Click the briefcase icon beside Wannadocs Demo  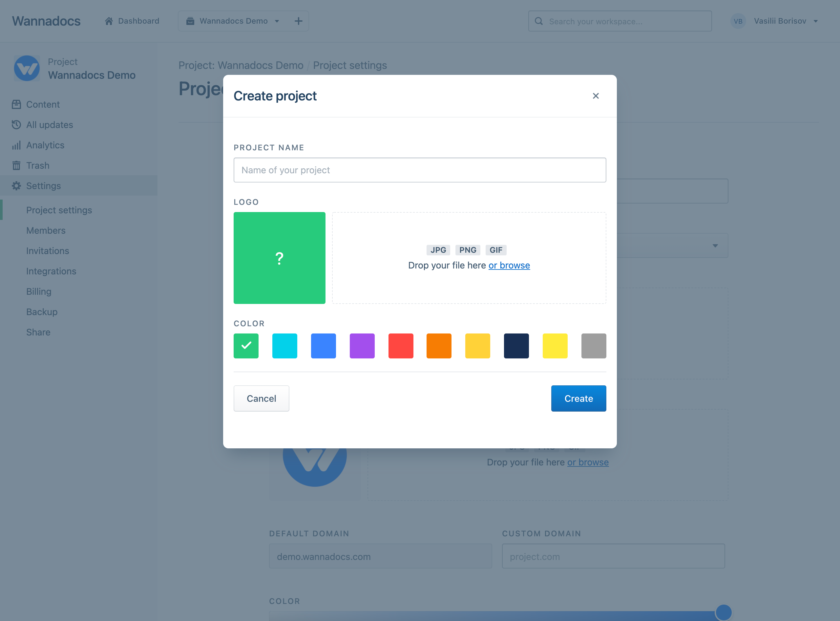click(x=190, y=21)
